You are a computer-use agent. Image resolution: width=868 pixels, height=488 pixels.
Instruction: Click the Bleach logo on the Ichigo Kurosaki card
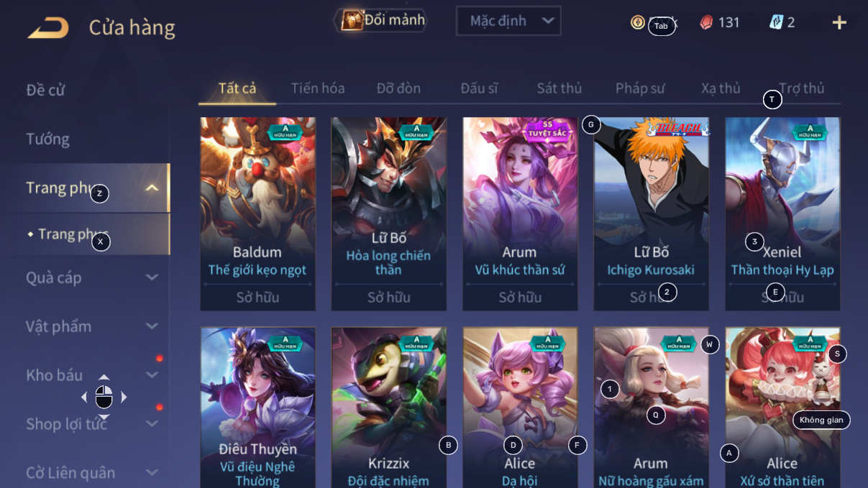click(x=677, y=128)
